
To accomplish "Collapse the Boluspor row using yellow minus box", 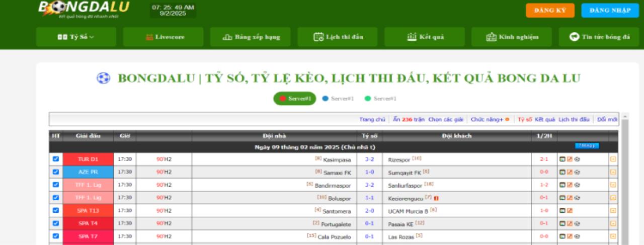I will (x=613, y=198).
